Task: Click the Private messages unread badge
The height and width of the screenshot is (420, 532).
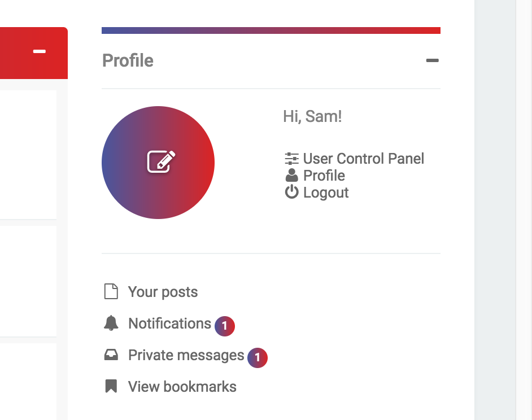Action: (258, 357)
